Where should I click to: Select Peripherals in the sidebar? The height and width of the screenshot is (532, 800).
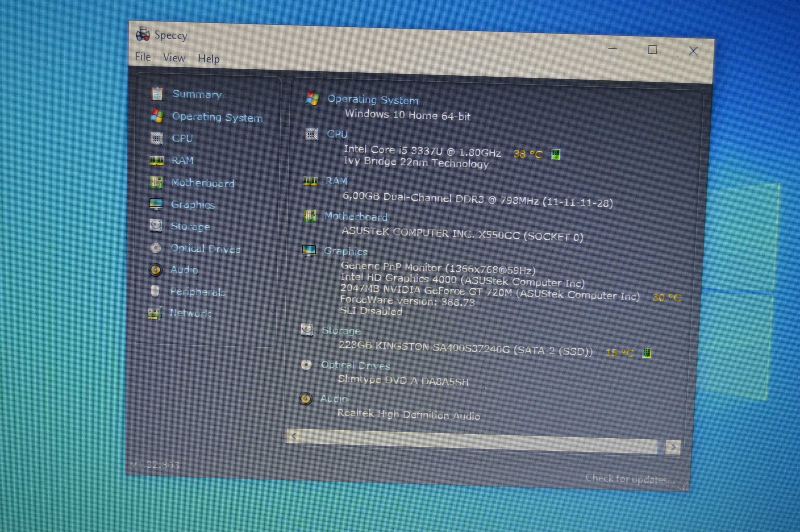[198, 292]
